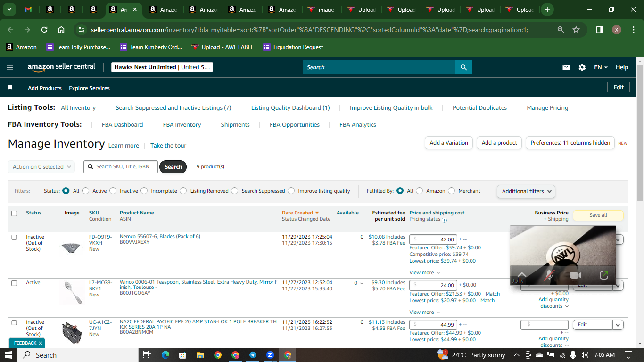The width and height of the screenshot is (644, 362).
Task: Click the bookmark flag icon beside Add Products
Action: pyautogui.click(x=10, y=88)
